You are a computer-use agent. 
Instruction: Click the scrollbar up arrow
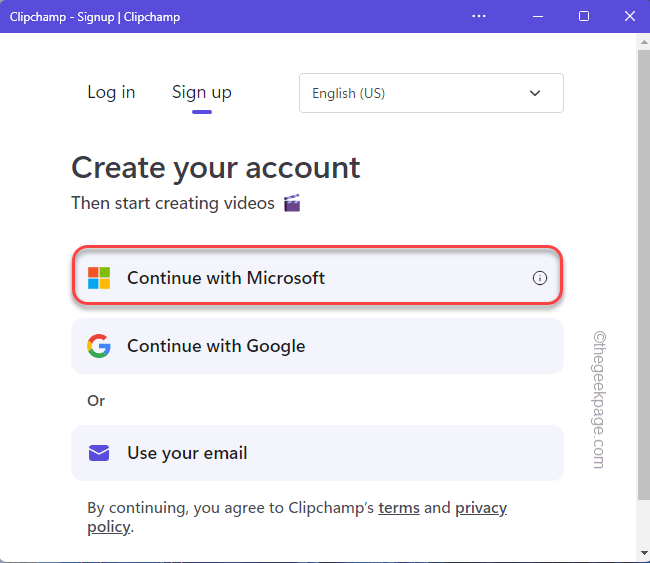pos(644,42)
